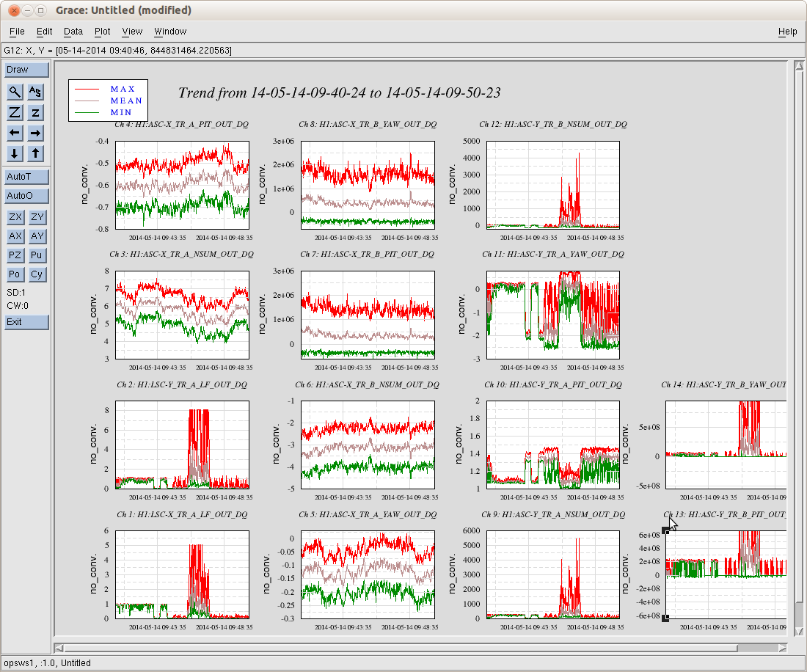
Task: Select the Ch 6 ASC-X_TR_B_NSUM graph
Action: tap(368, 445)
